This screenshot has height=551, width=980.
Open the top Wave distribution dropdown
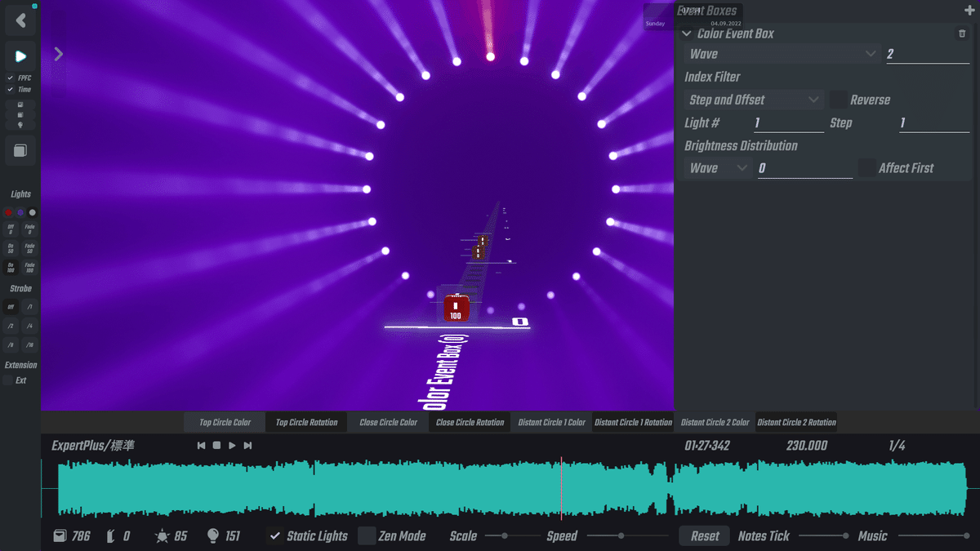782,54
